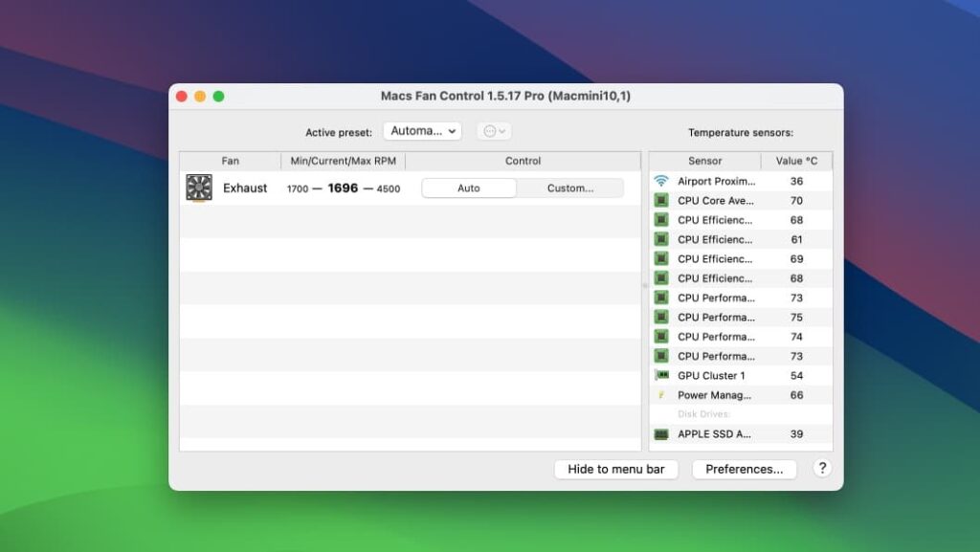Sort sensors by Value °C column

(797, 160)
